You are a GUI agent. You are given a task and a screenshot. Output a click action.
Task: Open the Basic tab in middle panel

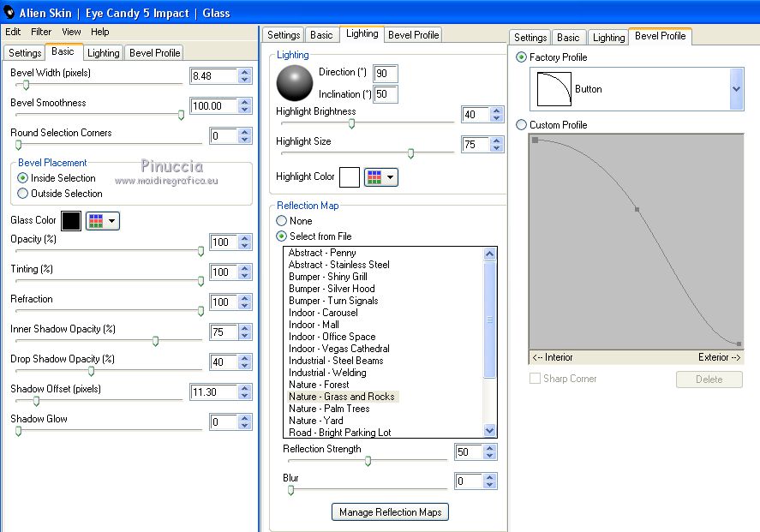tap(321, 35)
